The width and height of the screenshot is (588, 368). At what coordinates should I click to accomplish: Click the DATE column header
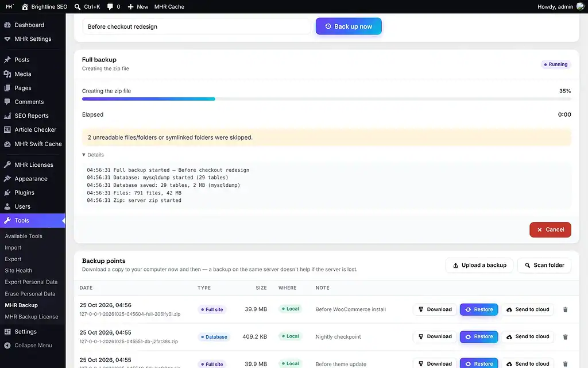click(x=86, y=287)
